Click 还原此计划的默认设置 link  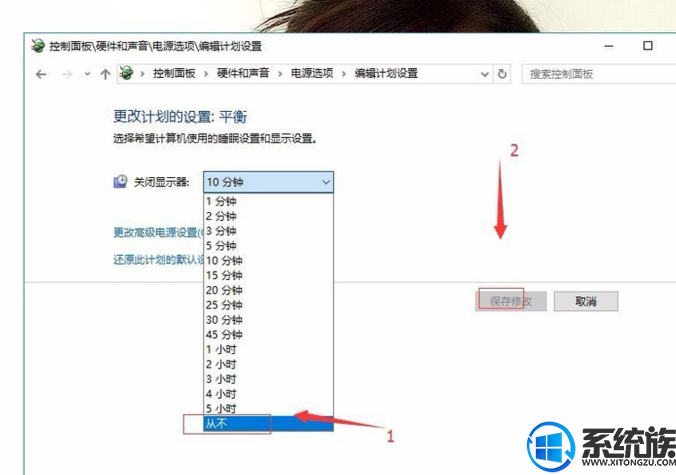tap(157, 260)
